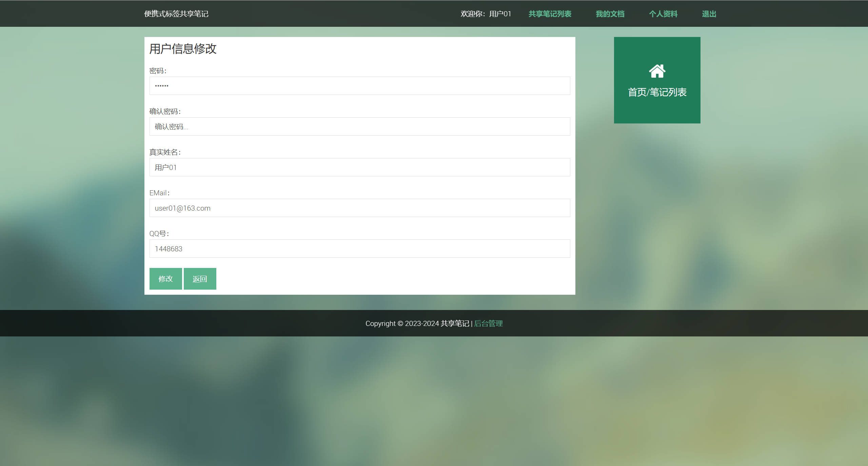Focus the 密码 password input field
Viewport: 868px width, 466px height.
click(360, 86)
